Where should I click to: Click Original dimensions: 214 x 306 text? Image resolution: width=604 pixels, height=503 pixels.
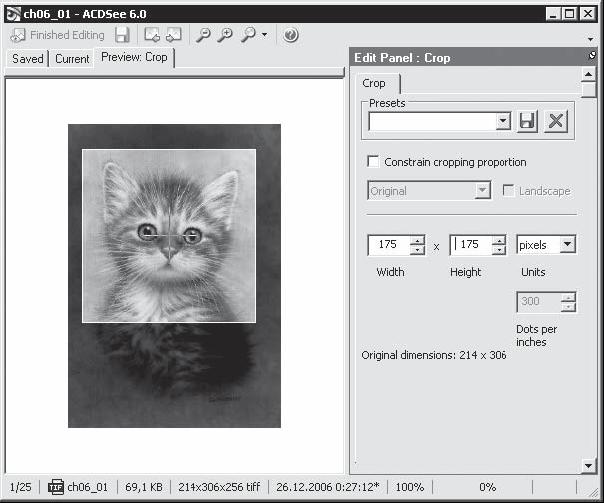tap(434, 355)
